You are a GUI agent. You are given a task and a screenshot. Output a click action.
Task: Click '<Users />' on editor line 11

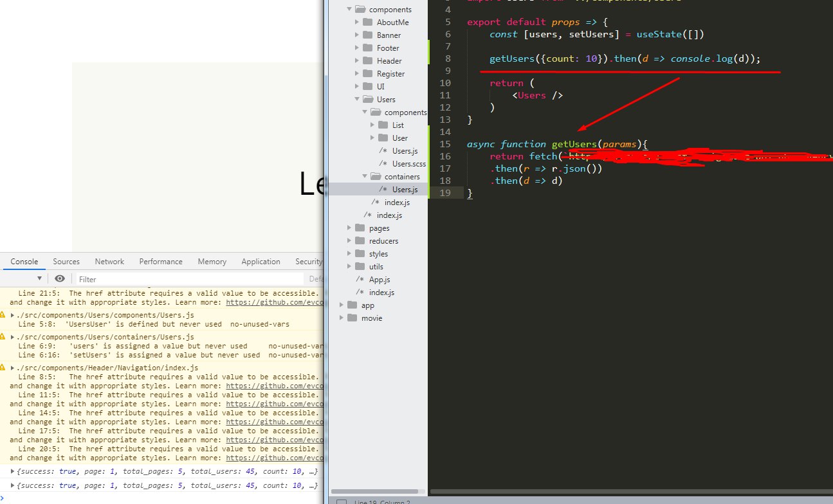coord(538,95)
